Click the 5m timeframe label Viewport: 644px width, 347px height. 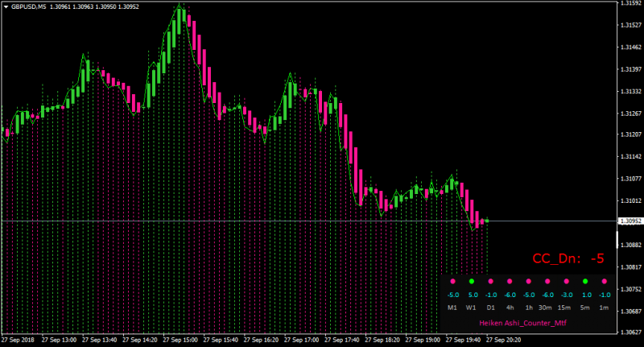click(x=585, y=308)
